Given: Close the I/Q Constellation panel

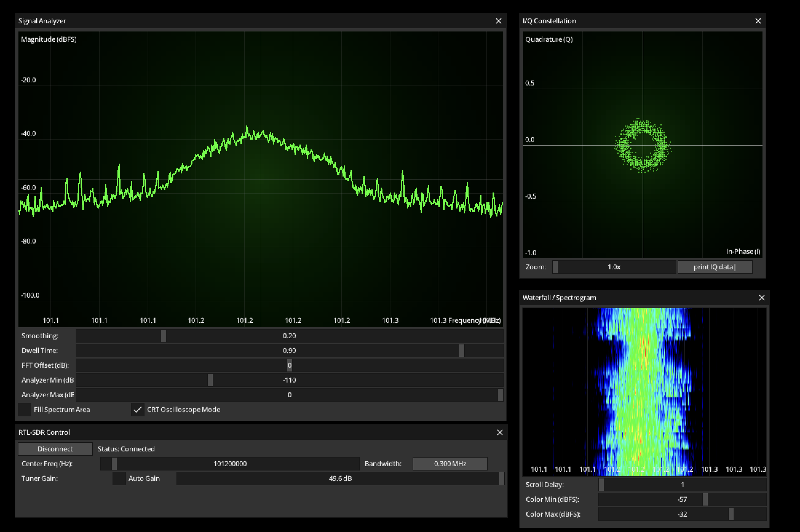Looking at the screenshot, I should [x=758, y=21].
